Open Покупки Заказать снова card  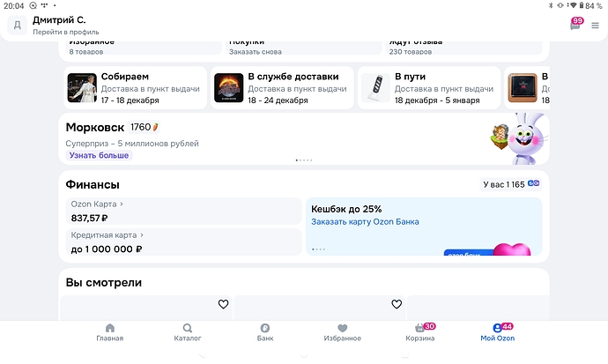304,48
